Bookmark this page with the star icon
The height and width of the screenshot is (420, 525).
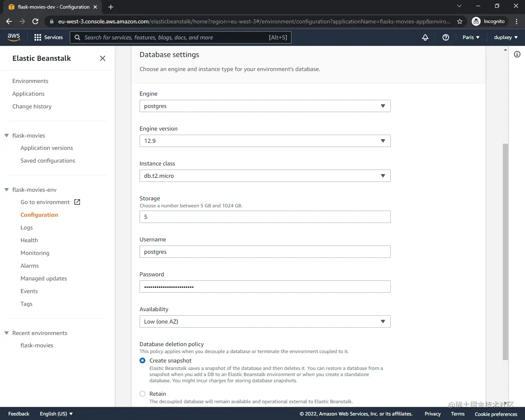point(460,21)
